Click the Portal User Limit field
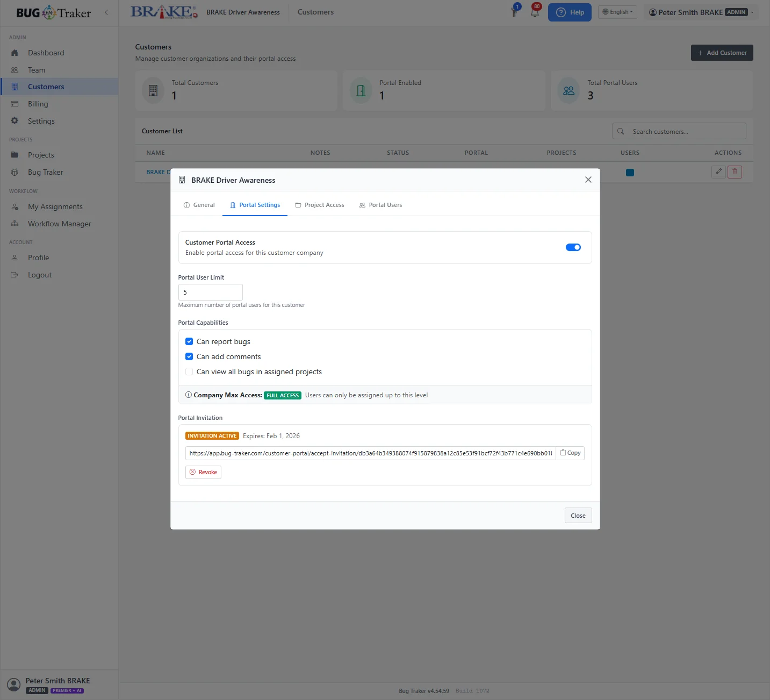Screen dimensions: 770x700 pos(211,292)
